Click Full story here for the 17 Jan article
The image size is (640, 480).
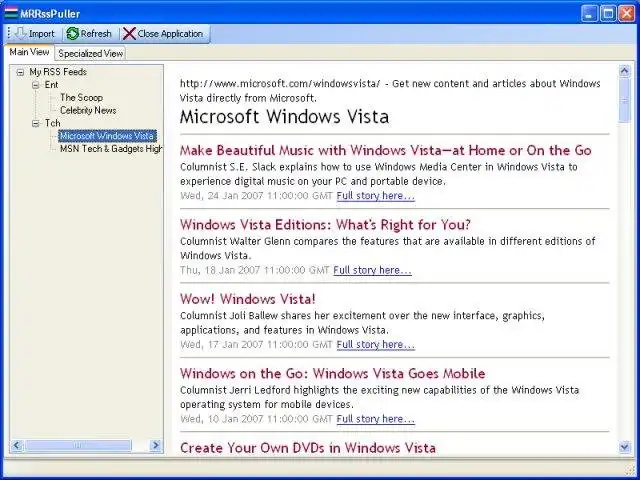click(x=376, y=344)
